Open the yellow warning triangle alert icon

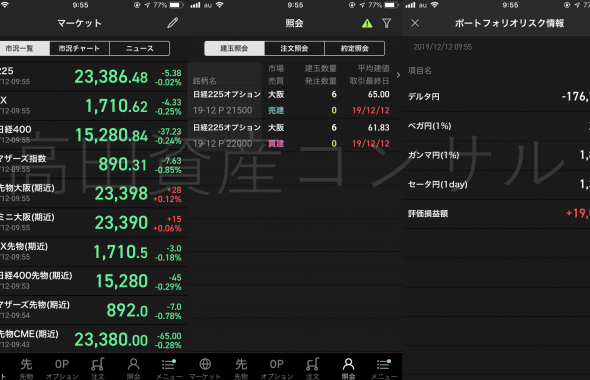(x=367, y=23)
